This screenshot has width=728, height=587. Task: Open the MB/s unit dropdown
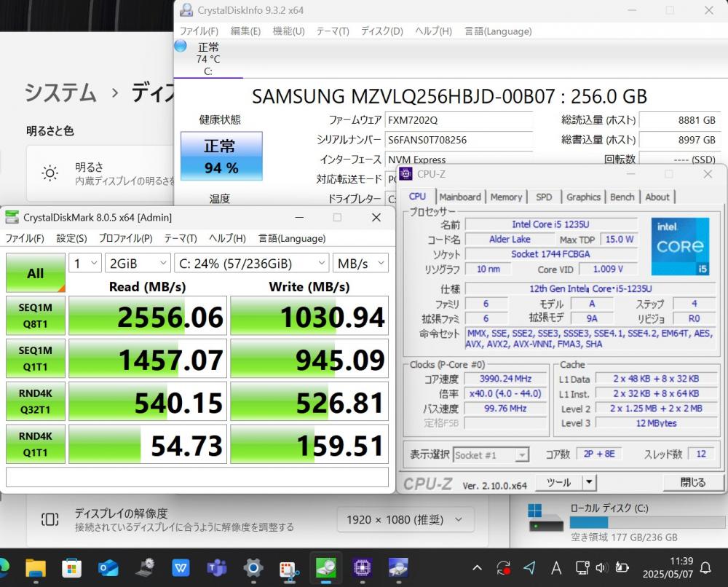coord(361,264)
